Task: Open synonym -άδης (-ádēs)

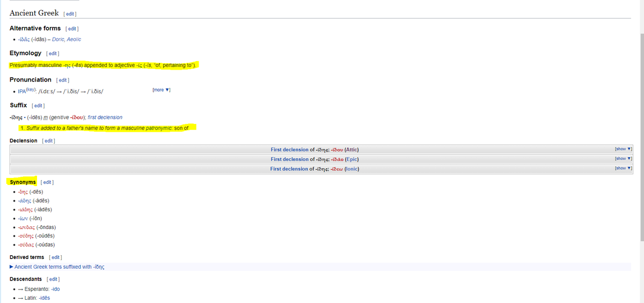Action: click(x=25, y=201)
